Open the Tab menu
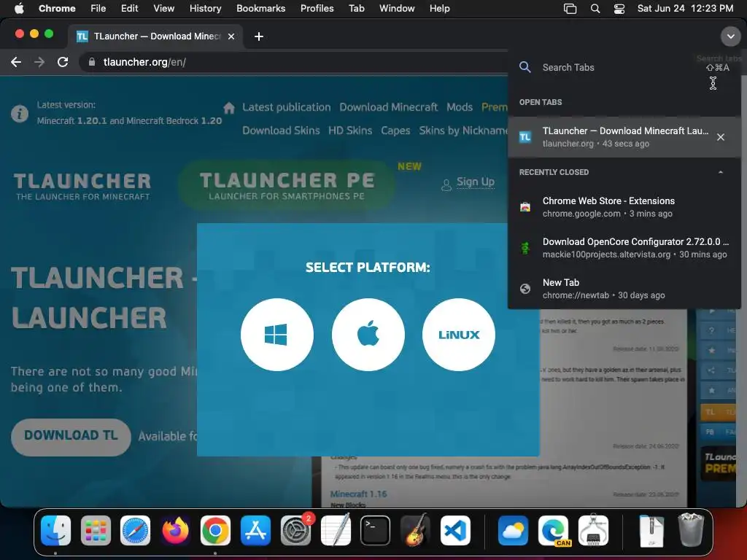The height and width of the screenshot is (560, 747). 356,8
